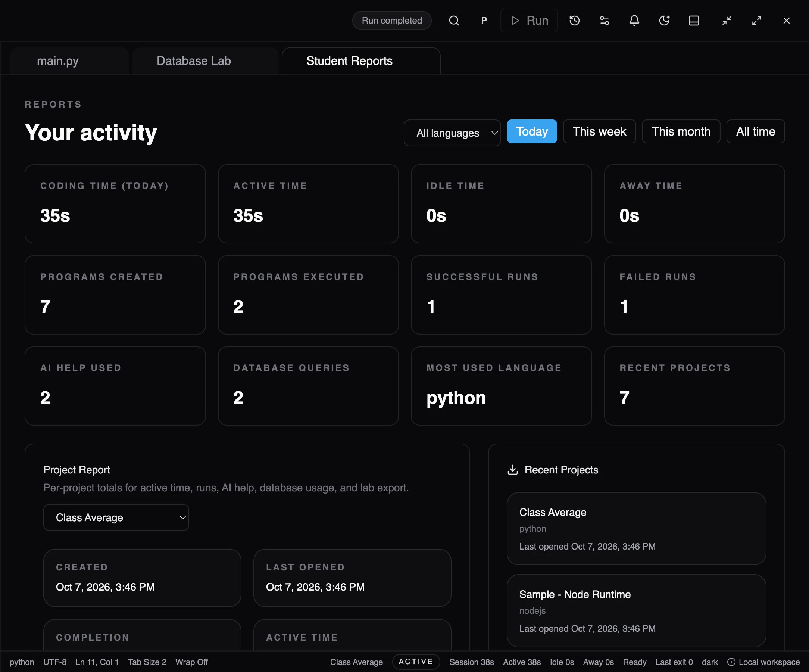Click python language in status bar
This screenshot has height=672, width=809.
pyautogui.click(x=22, y=662)
